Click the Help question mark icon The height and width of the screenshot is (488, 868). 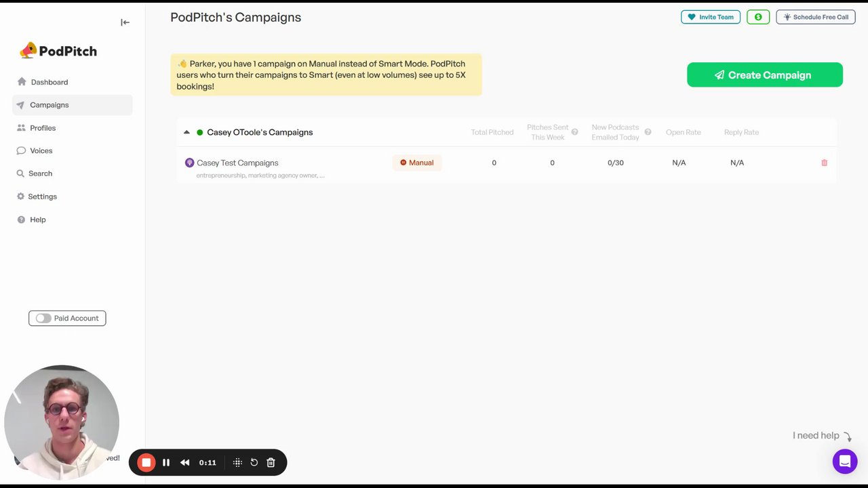[x=21, y=220]
